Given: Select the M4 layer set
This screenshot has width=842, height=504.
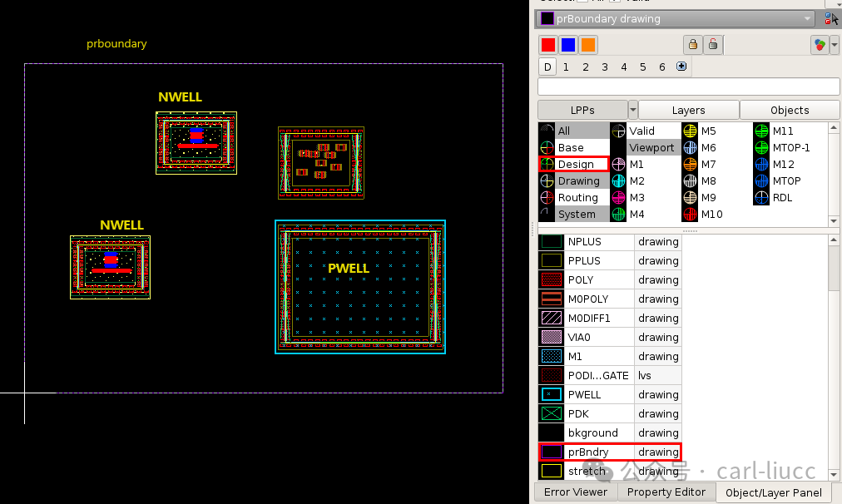Looking at the screenshot, I should click(646, 215).
